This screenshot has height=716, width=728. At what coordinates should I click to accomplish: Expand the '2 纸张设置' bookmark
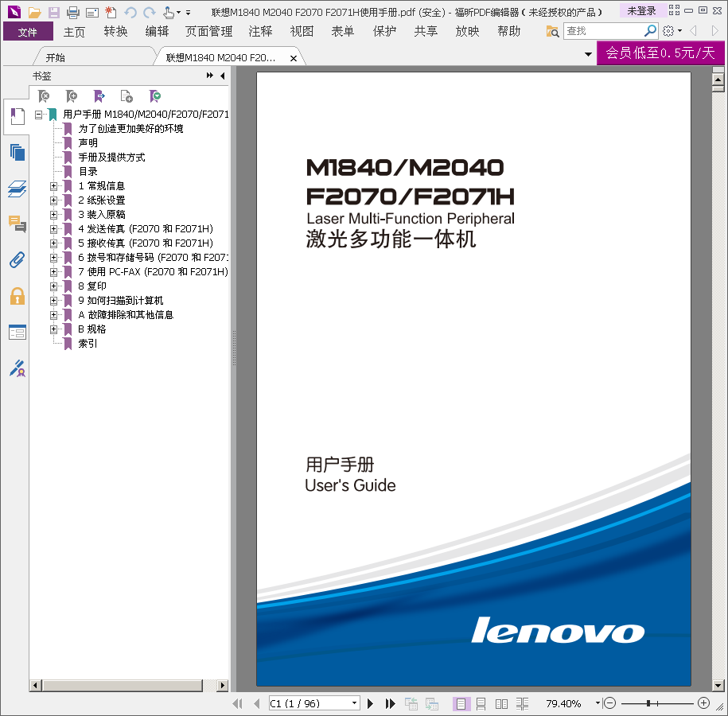coord(54,200)
